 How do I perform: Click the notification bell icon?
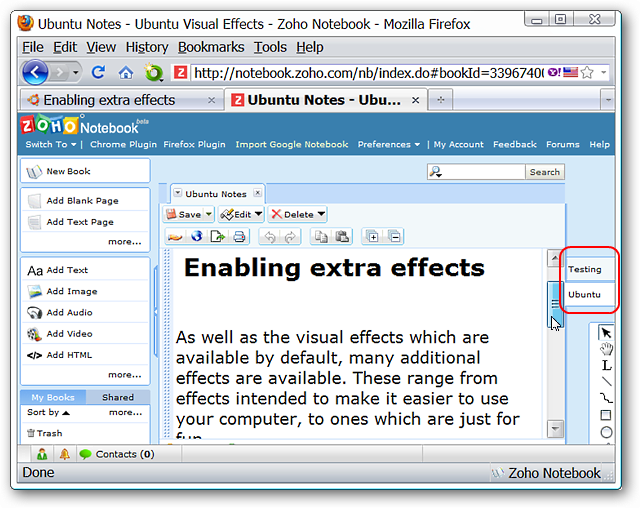pyautogui.click(x=64, y=454)
